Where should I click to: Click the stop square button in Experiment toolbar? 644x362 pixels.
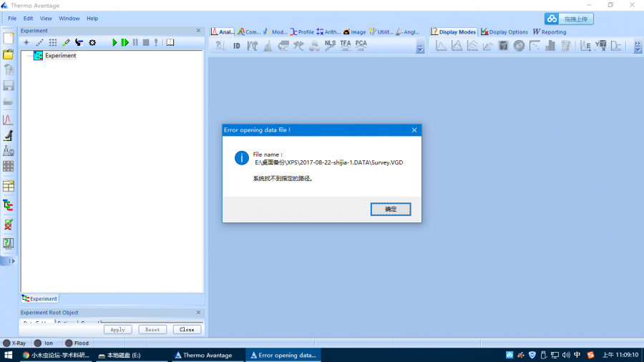point(146,42)
